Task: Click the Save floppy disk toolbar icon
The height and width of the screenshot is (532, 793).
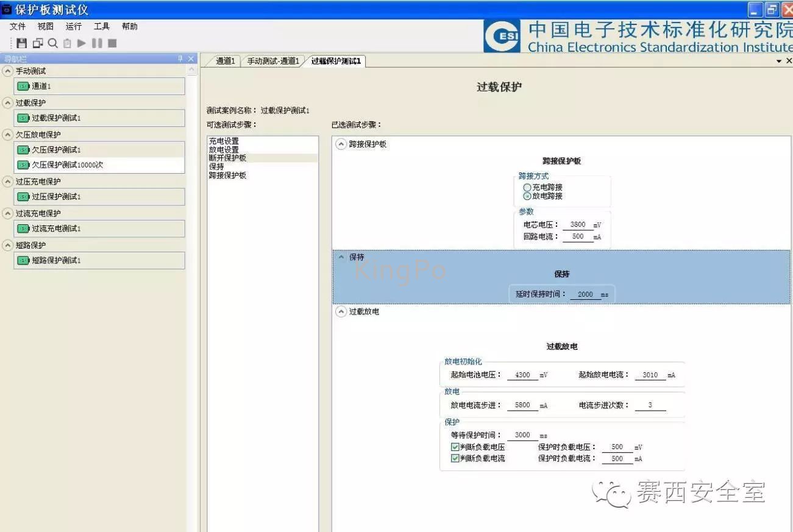Action: pyautogui.click(x=22, y=43)
